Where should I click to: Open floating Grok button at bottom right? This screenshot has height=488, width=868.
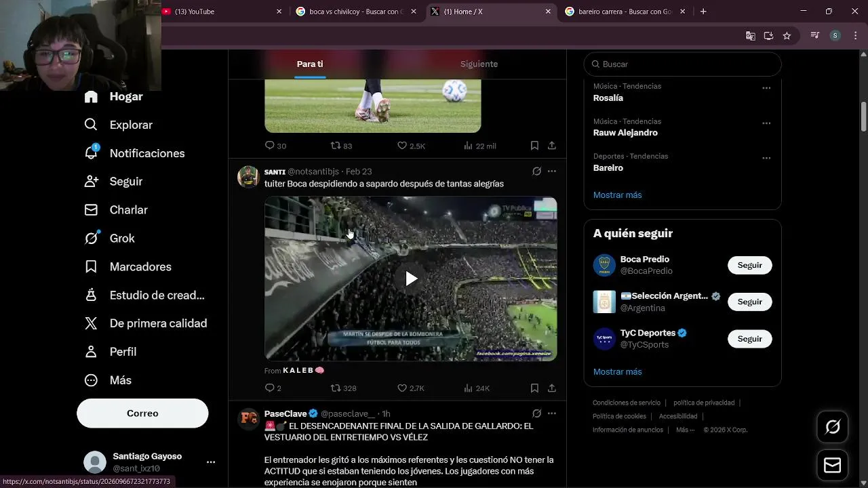coord(832,427)
